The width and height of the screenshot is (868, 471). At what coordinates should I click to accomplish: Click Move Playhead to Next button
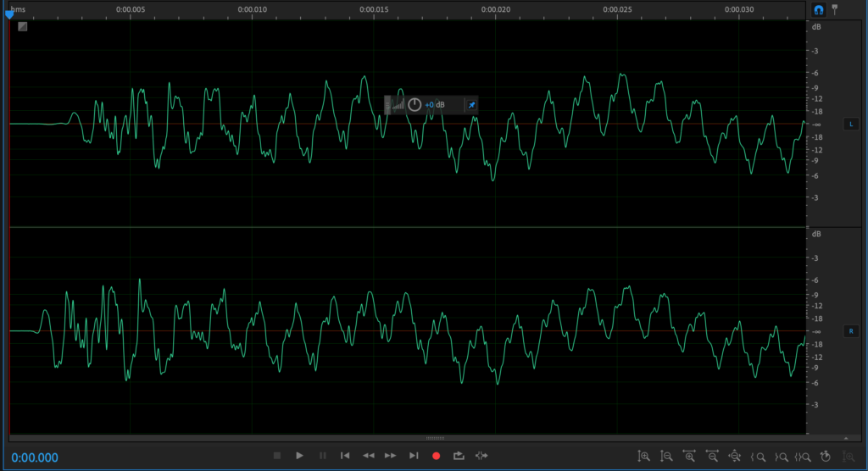tap(414, 456)
